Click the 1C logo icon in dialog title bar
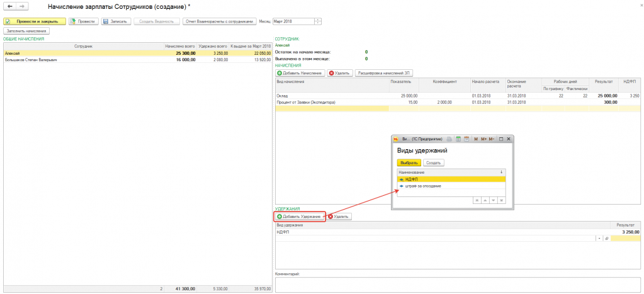This screenshot has width=644, height=294. tap(397, 139)
